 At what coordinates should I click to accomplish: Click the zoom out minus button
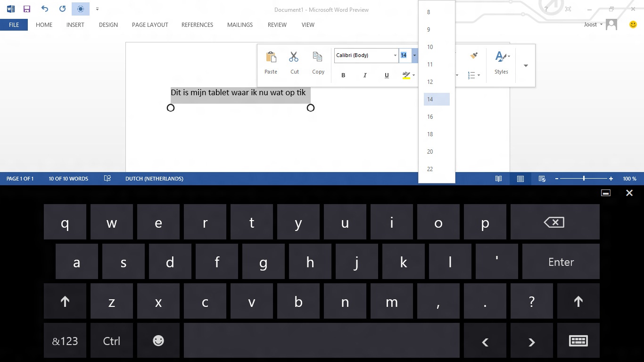click(557, 179)
